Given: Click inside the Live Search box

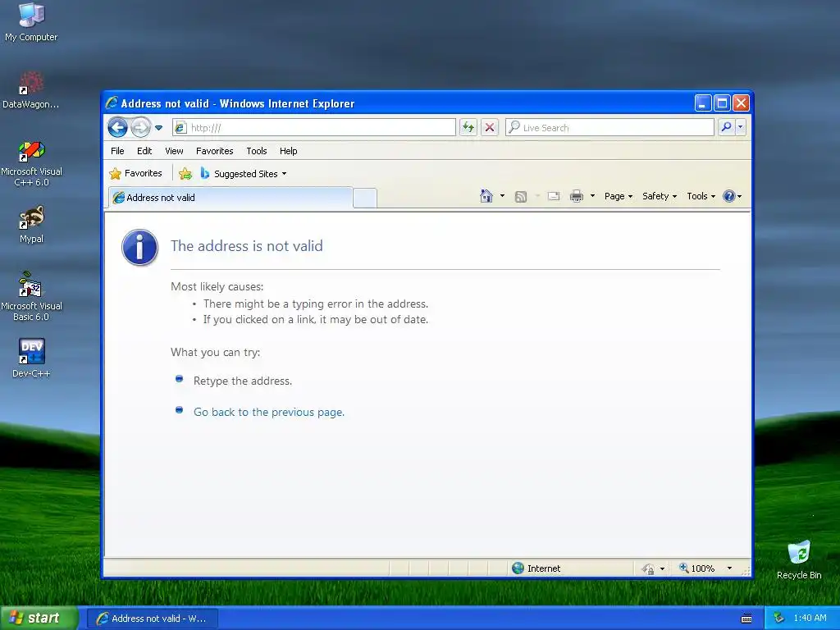Looking at the screenshot, I should (x=609, y=127).
